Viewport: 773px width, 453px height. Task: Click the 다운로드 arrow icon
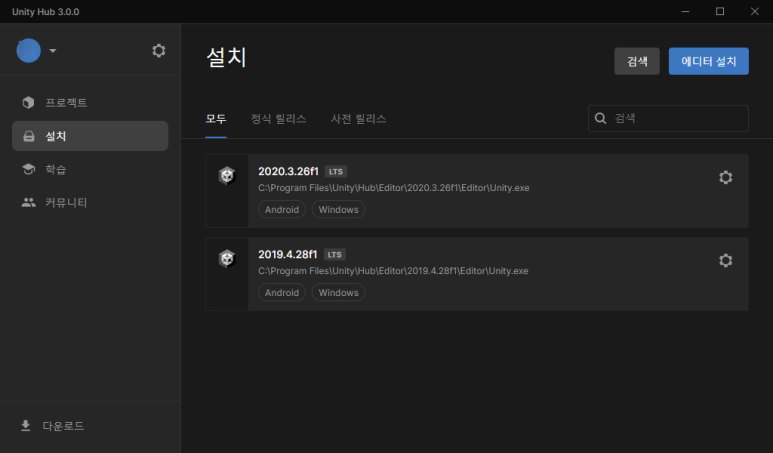(26, 426)
